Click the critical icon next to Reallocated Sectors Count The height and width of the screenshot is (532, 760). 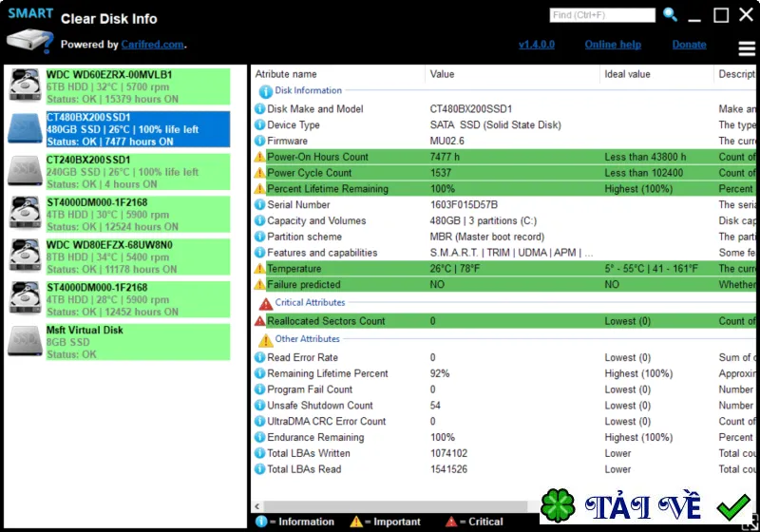(259, 321)
